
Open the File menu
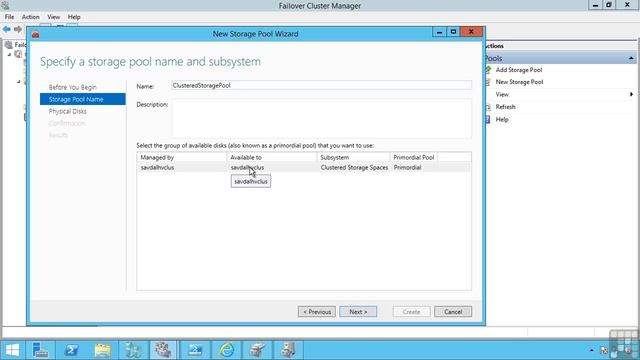pyautogui.click(x=9, y=17)
